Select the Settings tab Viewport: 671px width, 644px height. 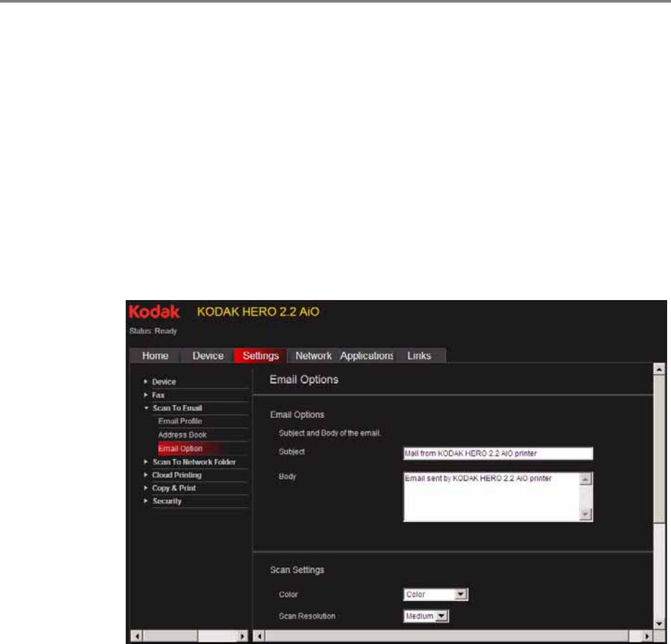[x=261, y=356]
